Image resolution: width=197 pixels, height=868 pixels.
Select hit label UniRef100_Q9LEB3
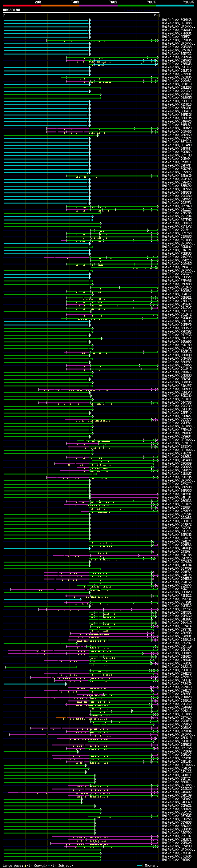(177, 88)
